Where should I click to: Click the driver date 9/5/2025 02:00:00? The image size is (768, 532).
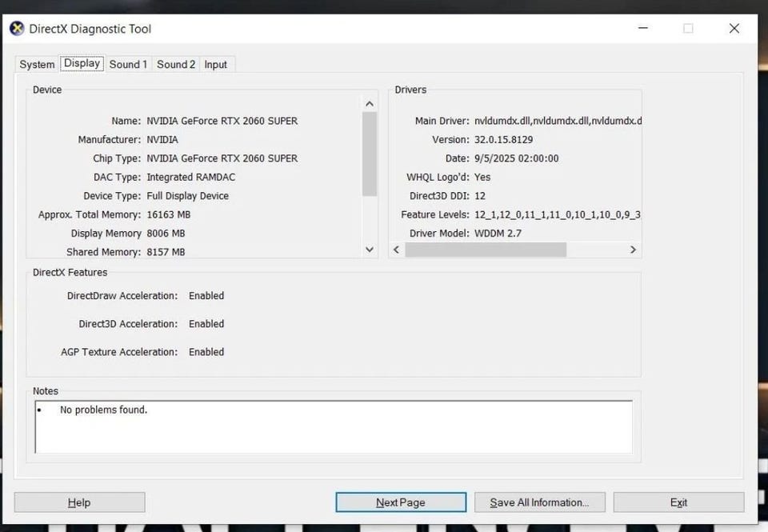pyautogui.click(x=516, y=158)
